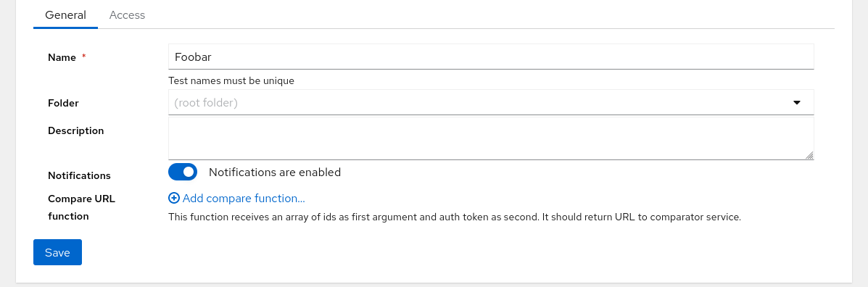Click the 'Notifications are enabled' switch label
The width and height of the screenshot is (868, 287).
tap(275, 172)
